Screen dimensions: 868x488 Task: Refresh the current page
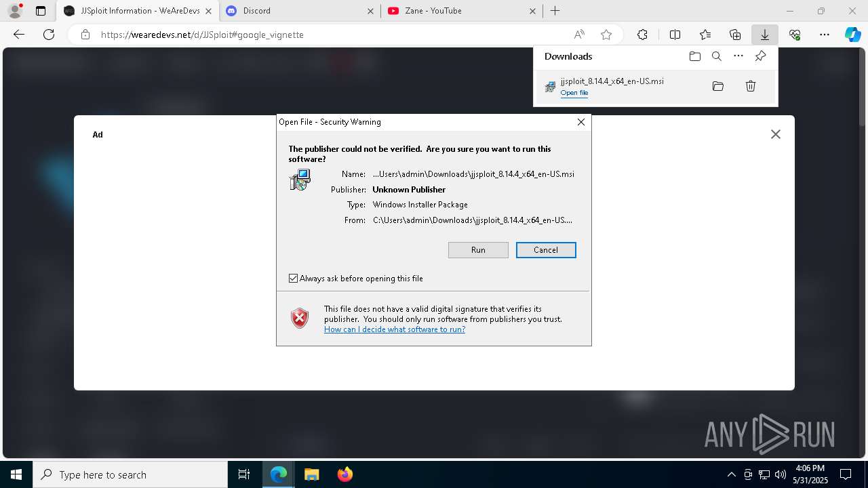49,35
